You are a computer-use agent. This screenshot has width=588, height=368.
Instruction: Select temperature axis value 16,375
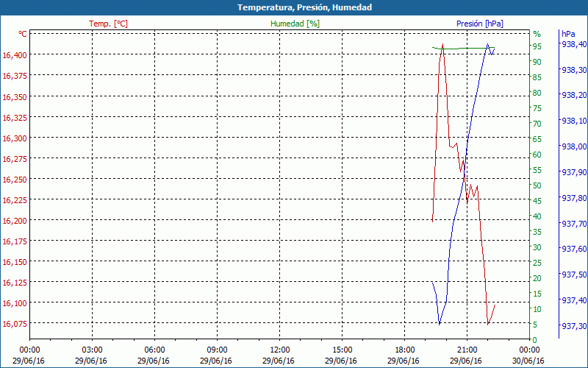[x=15, y=77]
